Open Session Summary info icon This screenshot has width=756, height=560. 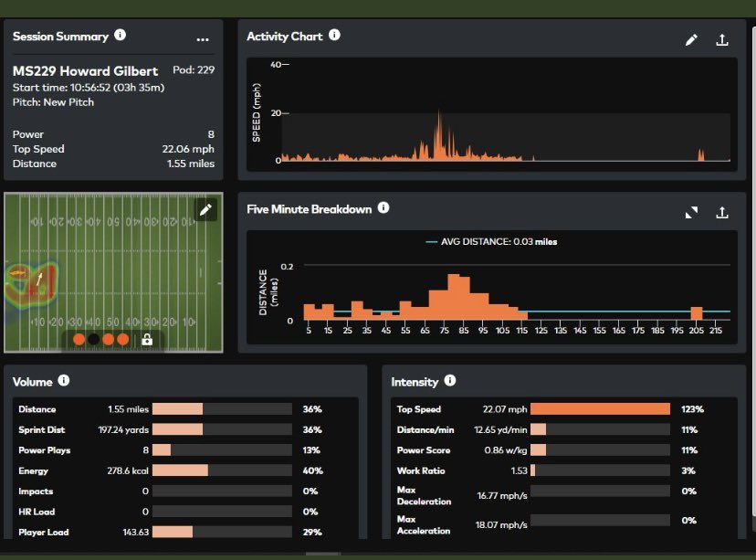(120, 35)
